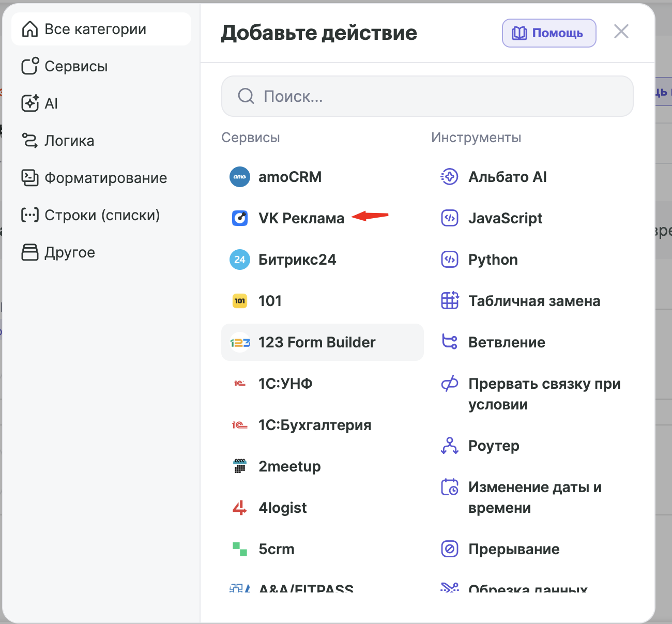
Task: Choose the VK Реклама service
Action: (x=323, y=218)
